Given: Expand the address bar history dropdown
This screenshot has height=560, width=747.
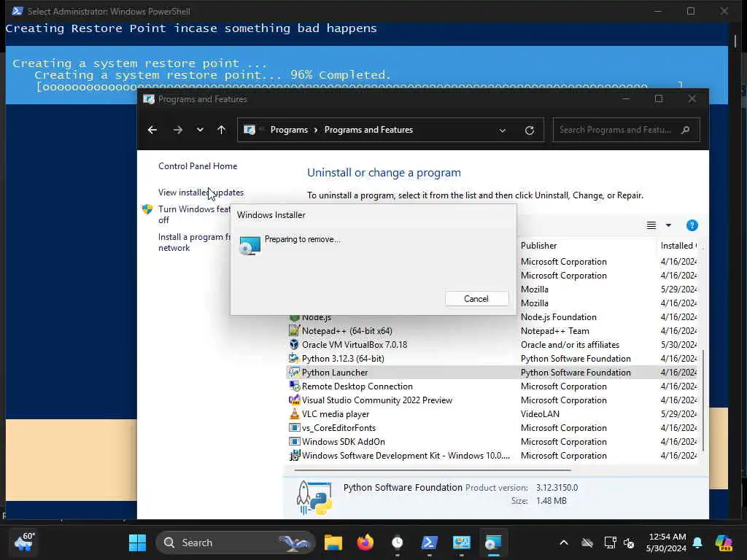Looking at the screenshot, I should point(502,131).
